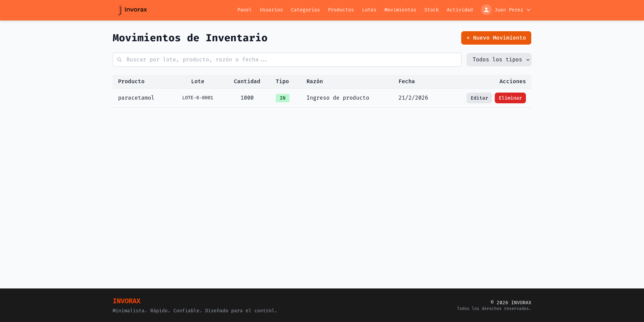Click the Invorax logo in the header

coord(132,10)
